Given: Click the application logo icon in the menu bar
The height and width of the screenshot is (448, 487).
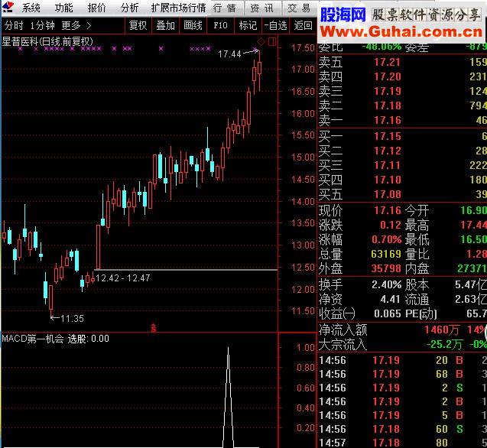Looking at the screenshot, I should point(8,7).
